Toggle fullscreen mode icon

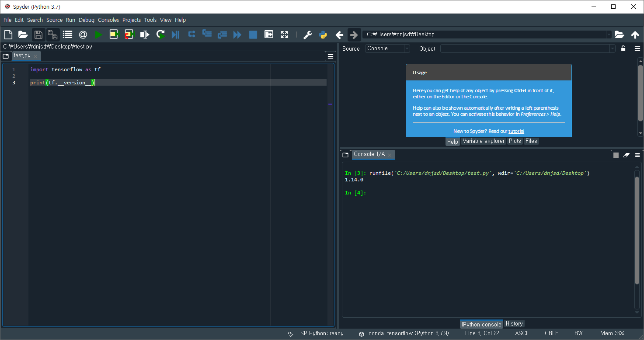point(285,35)
